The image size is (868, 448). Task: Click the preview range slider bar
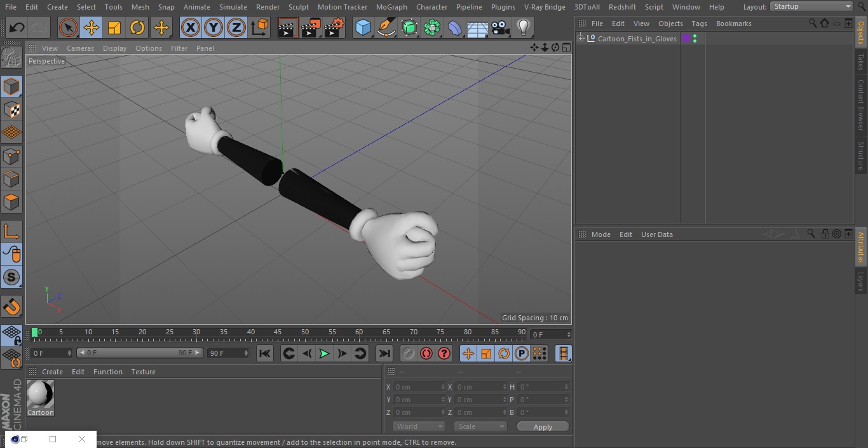(140, 353)
